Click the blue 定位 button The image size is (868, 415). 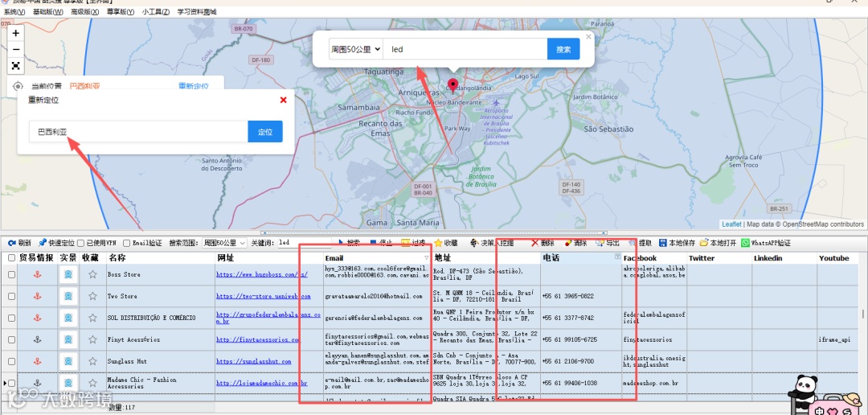coord(265,132)
